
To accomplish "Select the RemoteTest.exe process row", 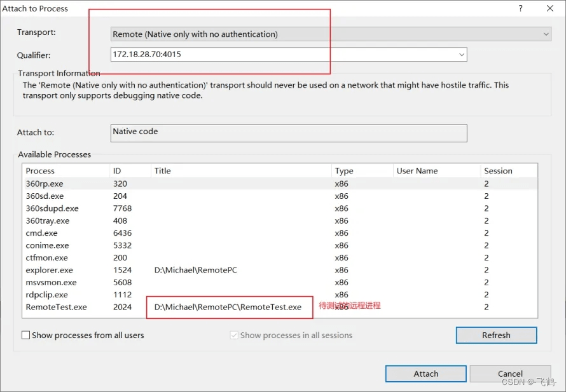I will (280, 307).
